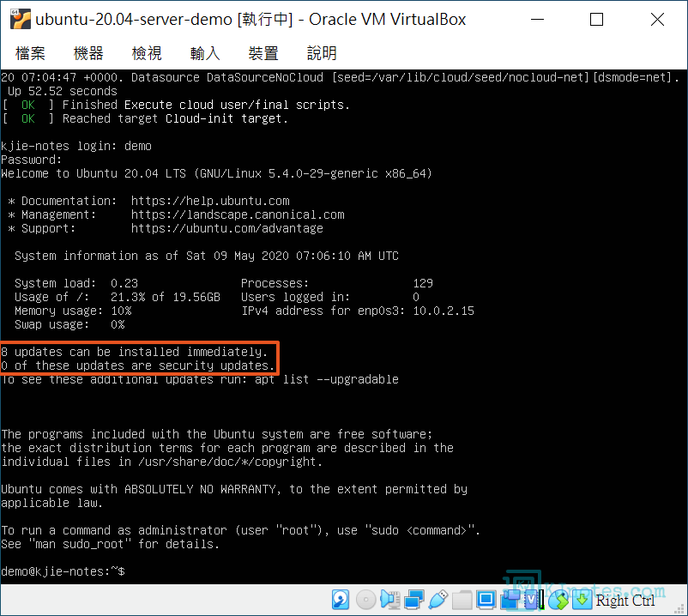Screen dimensions: 688x616
Task: Click the shared folders status icon
Action: click(x=462, y=600)
